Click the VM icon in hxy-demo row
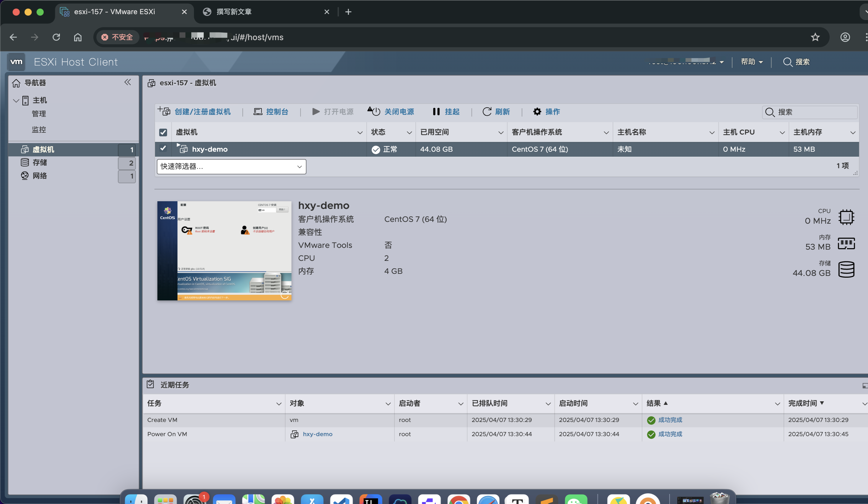This screenshot has height=504, width=868. pos(182,148)
